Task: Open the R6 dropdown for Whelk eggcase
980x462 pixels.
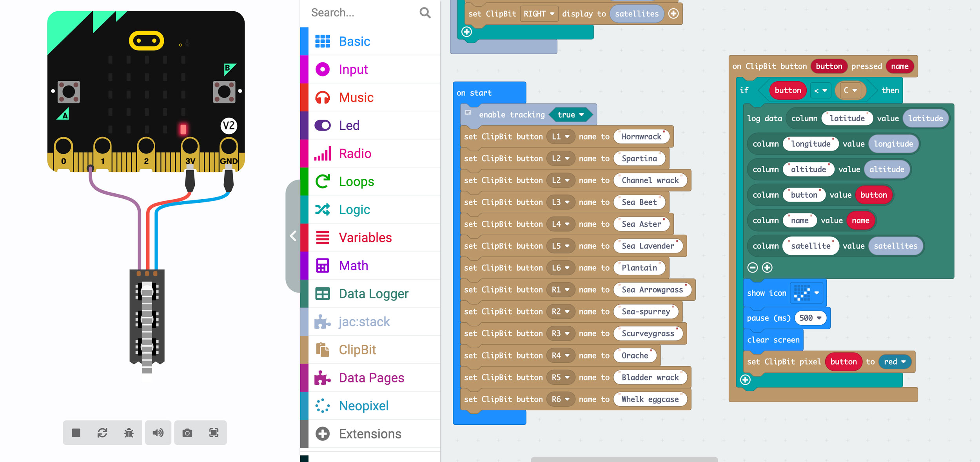Action: pyautogui.click(x=561, y=399)
